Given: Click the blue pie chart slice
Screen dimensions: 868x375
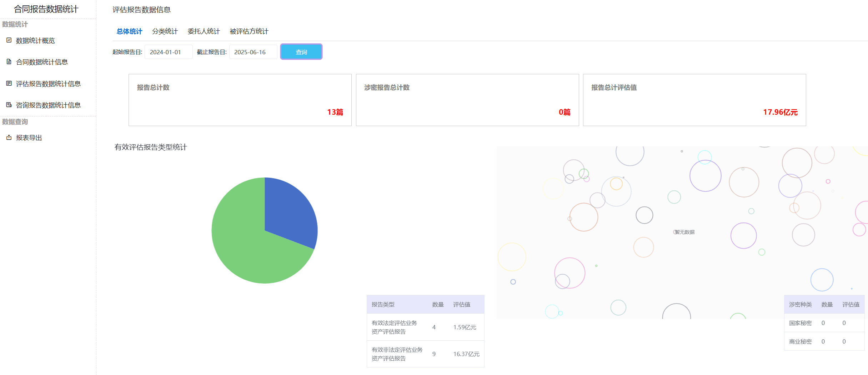Looking at the screenshot, I should pyautogui.click(x=289, y=211).
